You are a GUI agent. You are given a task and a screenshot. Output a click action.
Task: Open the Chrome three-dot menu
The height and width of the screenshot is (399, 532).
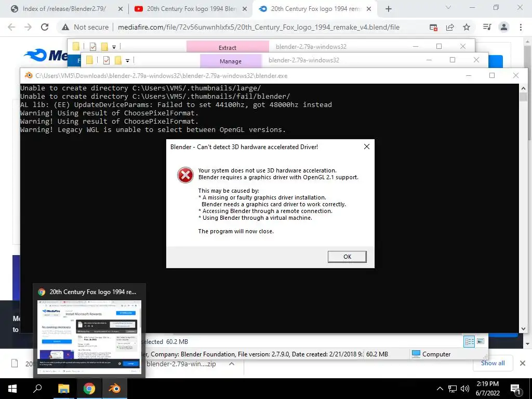(521, 27)
